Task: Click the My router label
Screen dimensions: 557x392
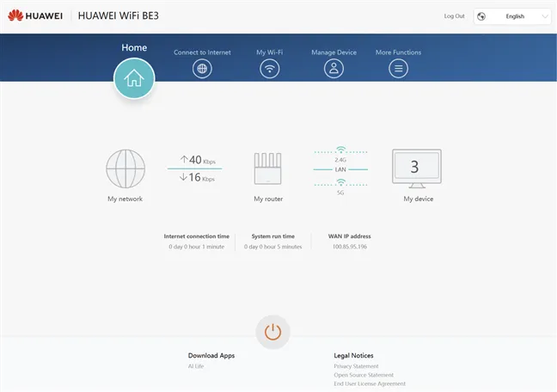Action: pos(268,199)
